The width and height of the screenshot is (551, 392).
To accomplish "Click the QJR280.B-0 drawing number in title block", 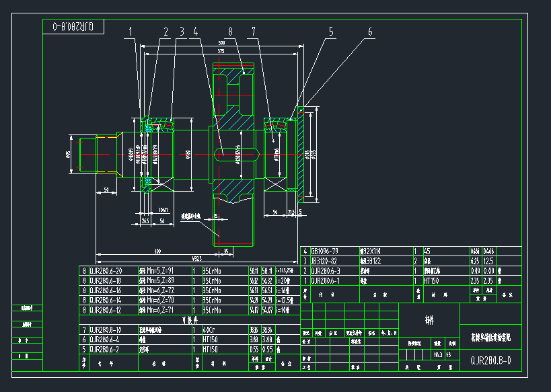I will click(490, 360).
